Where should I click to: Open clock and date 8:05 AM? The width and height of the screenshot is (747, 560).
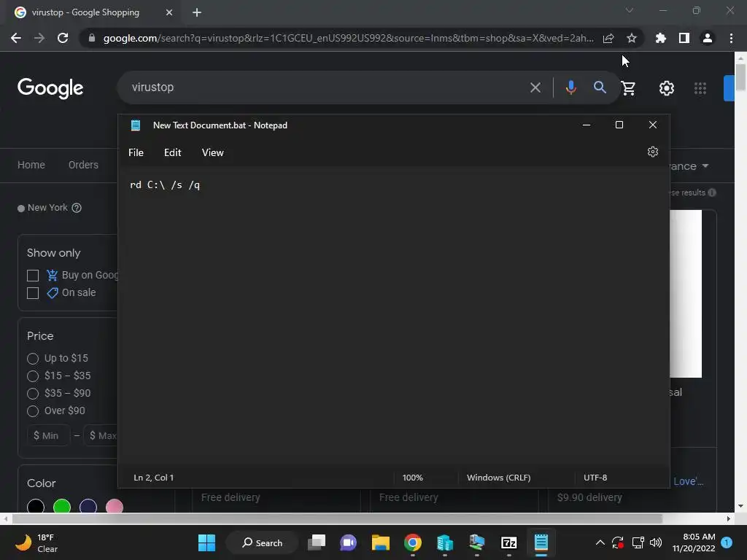pos(694,542)
